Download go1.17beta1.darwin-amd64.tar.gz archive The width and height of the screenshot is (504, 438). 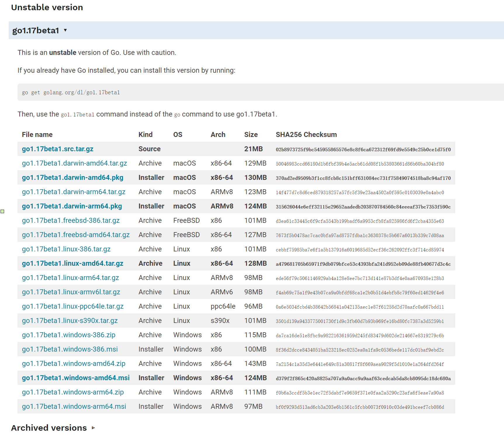pos(75,163)
